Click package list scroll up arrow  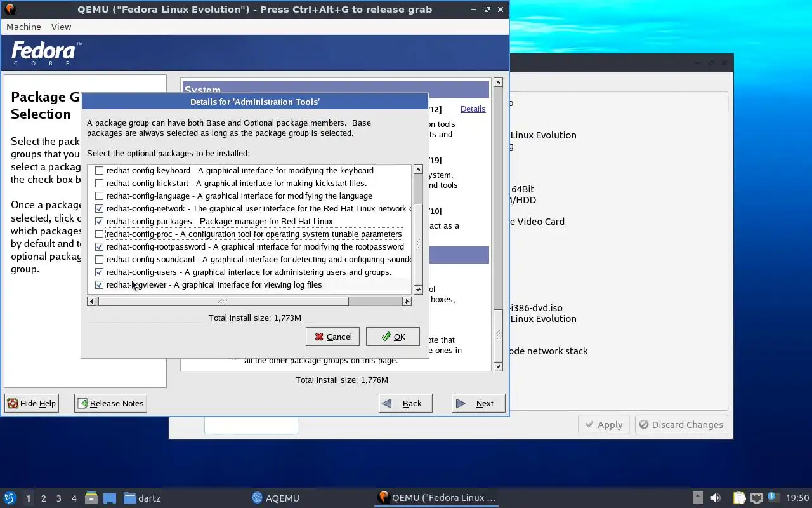(x=418, y=169)
